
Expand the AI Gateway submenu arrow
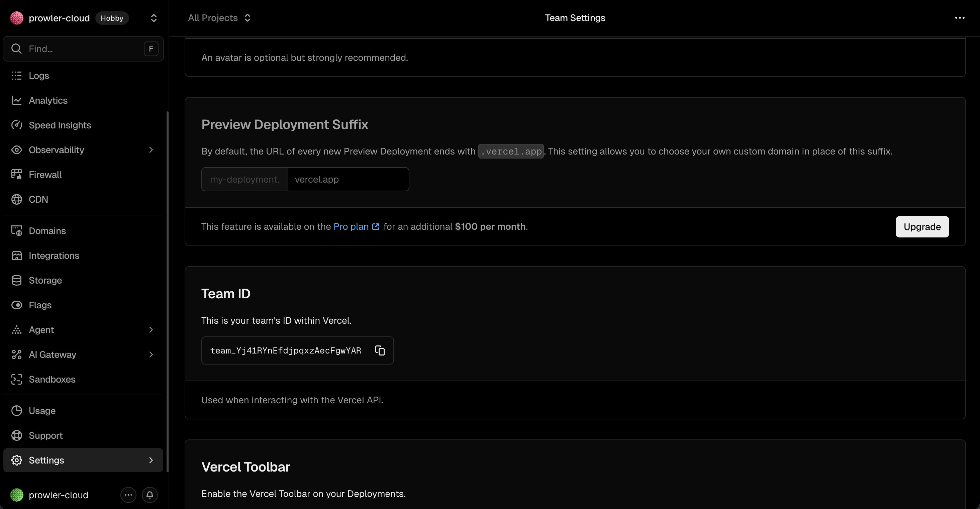click(151, 354)
